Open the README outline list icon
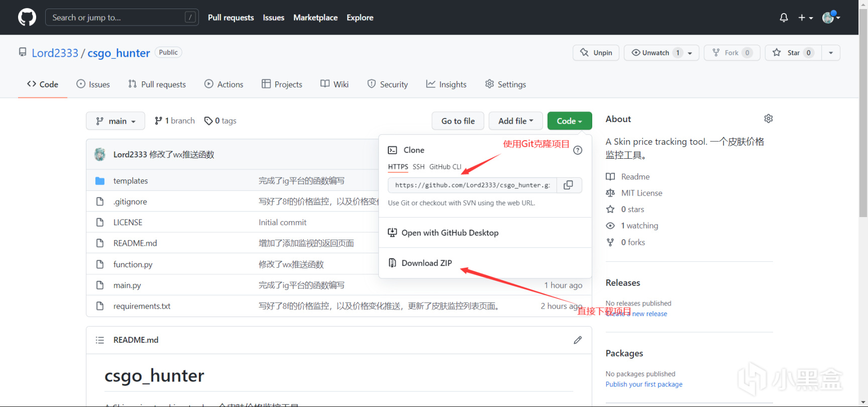Screen dimensions: 868x407 click(100, 340)
